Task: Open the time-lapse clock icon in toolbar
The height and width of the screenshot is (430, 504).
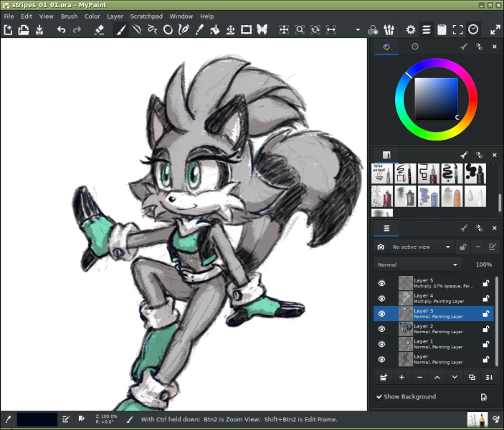Action: pos(473,30)
